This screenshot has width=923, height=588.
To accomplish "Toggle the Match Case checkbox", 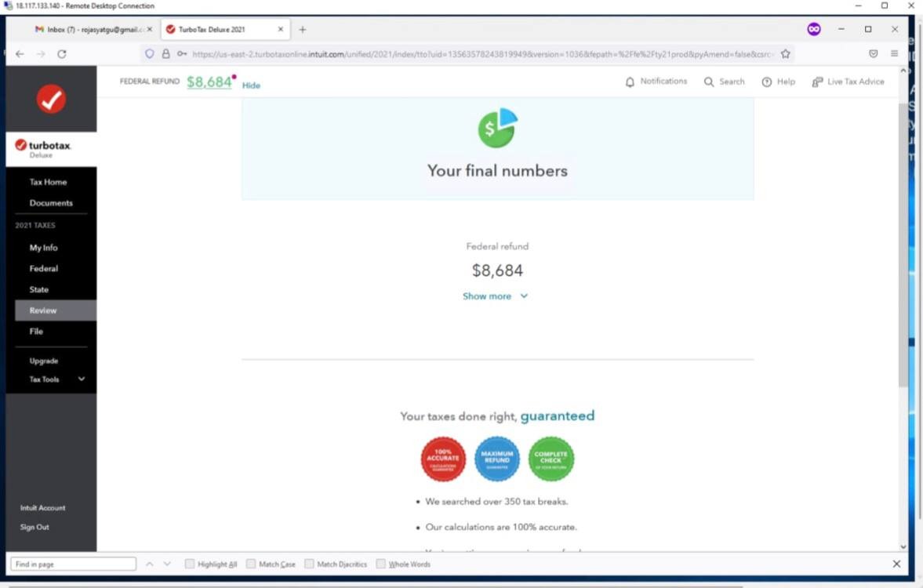I will 251,564.
